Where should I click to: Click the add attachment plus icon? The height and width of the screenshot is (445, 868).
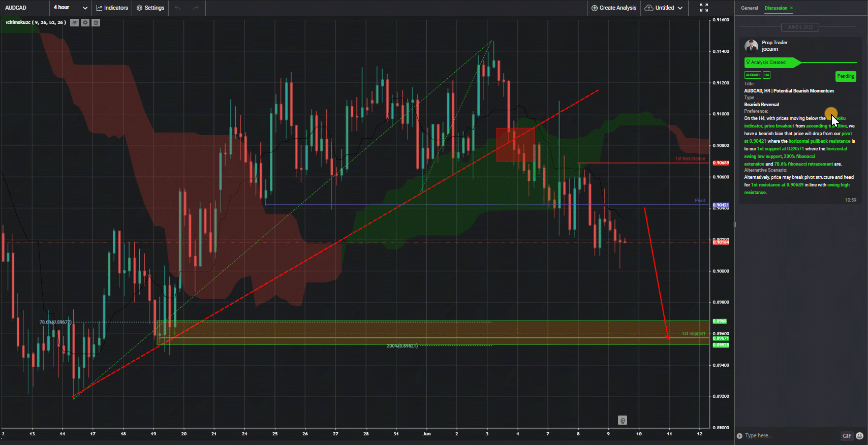739,436
